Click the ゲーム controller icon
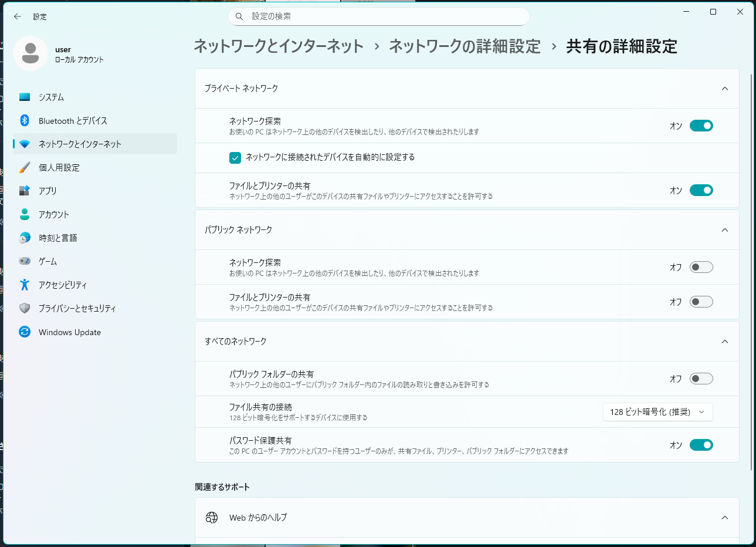The width and height of the screenshot is (756, 547). (x=25, y=261)
